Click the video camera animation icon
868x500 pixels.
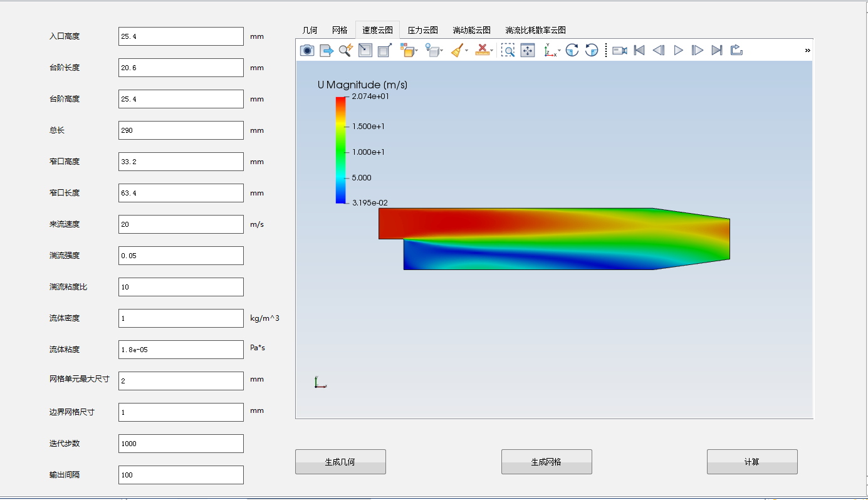(620, 50)
